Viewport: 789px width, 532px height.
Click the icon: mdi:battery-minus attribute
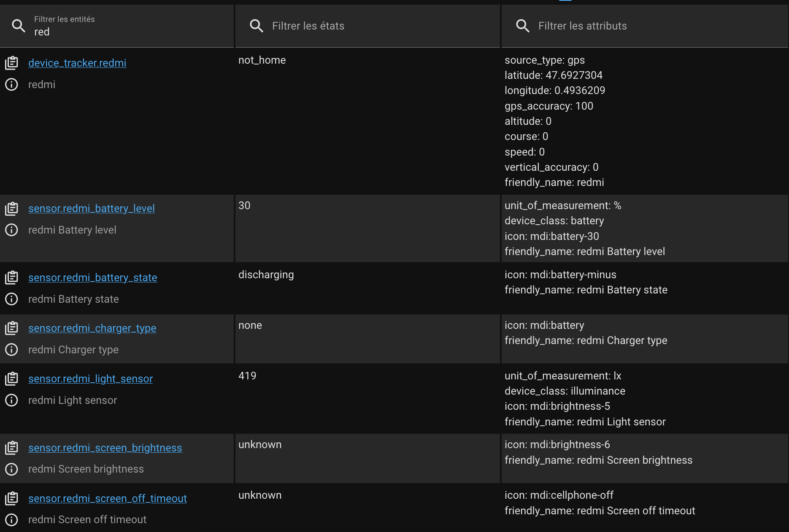pyautogui.click(x=560, y=275)
